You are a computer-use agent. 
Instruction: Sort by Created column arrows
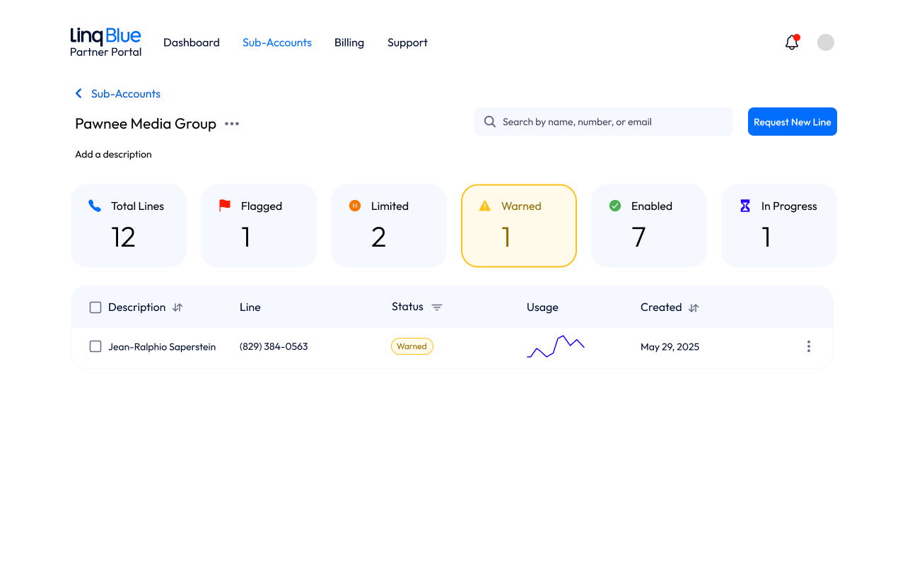click(694, 307)
